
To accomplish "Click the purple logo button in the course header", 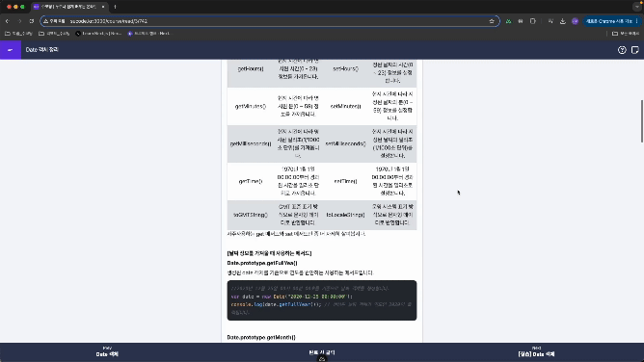I will 11,50.
